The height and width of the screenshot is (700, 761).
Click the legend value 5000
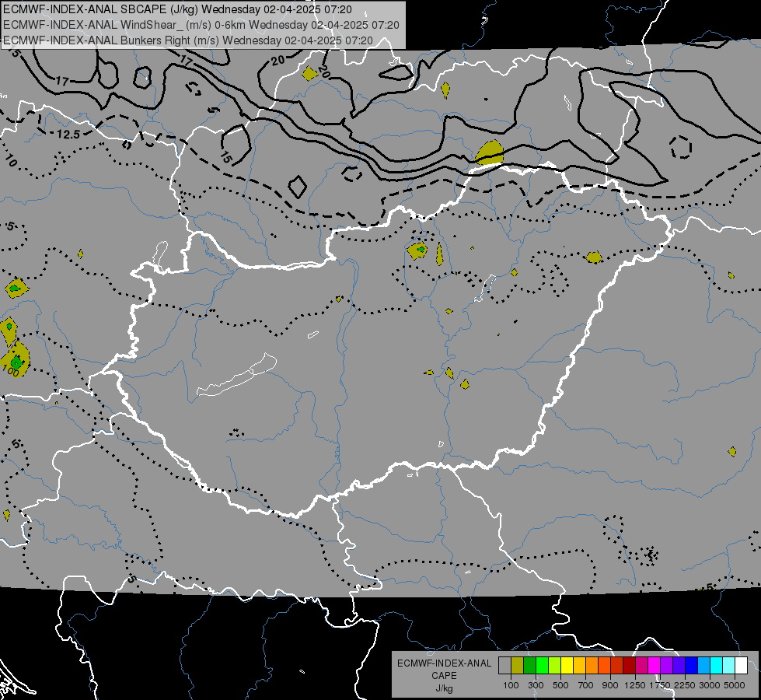[735, 685]
